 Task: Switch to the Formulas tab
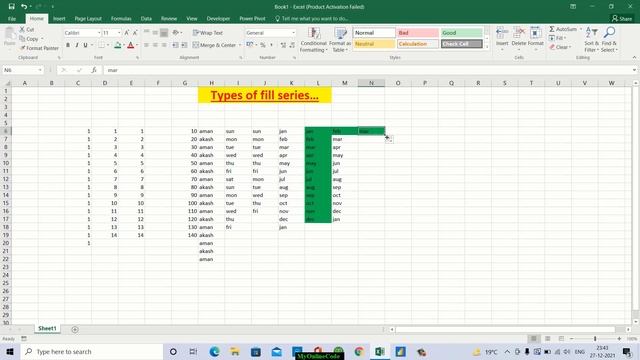click(121, 18)
